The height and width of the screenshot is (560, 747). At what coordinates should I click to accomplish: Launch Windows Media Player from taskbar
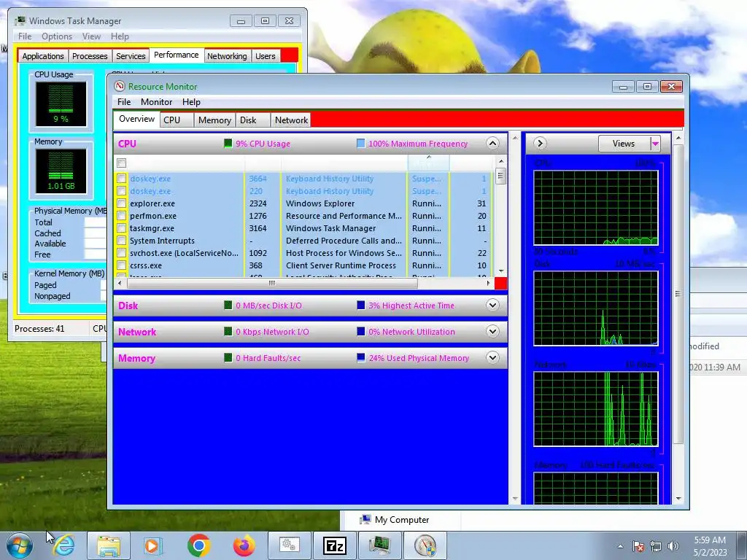[153, 545]
